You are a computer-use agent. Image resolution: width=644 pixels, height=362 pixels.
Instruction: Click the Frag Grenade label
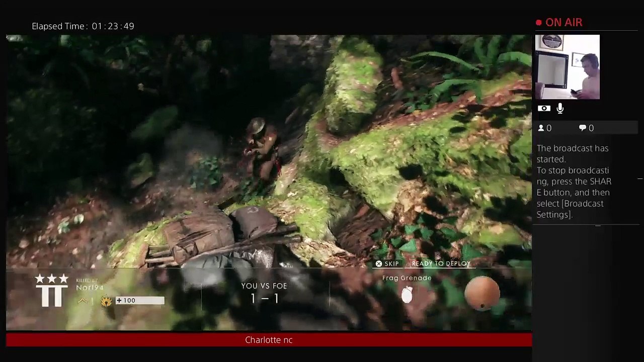pos(407,278)
